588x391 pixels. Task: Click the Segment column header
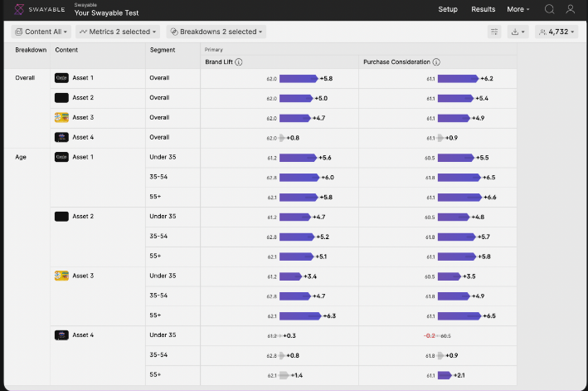pyautogui.click(x=163, y=50)
